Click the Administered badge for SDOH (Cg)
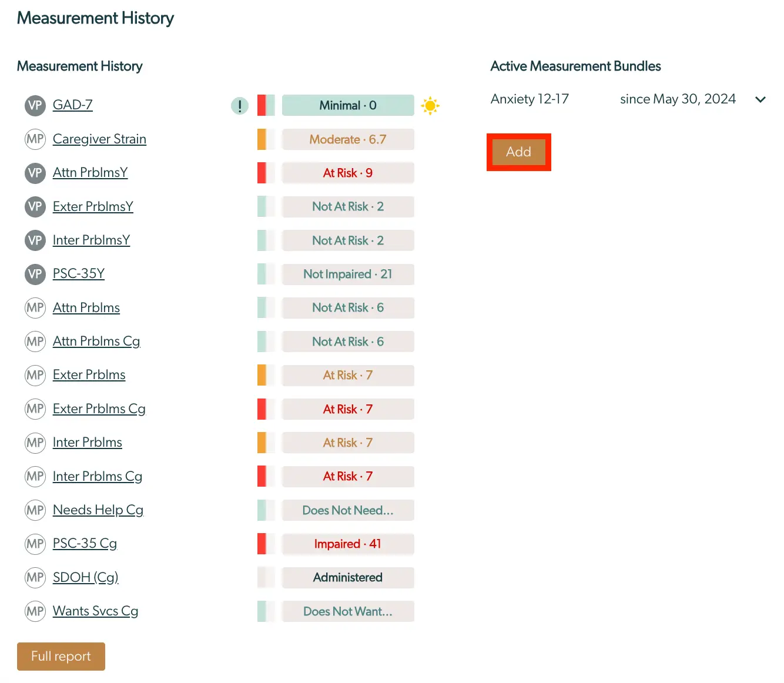 [x=348, y=577]
